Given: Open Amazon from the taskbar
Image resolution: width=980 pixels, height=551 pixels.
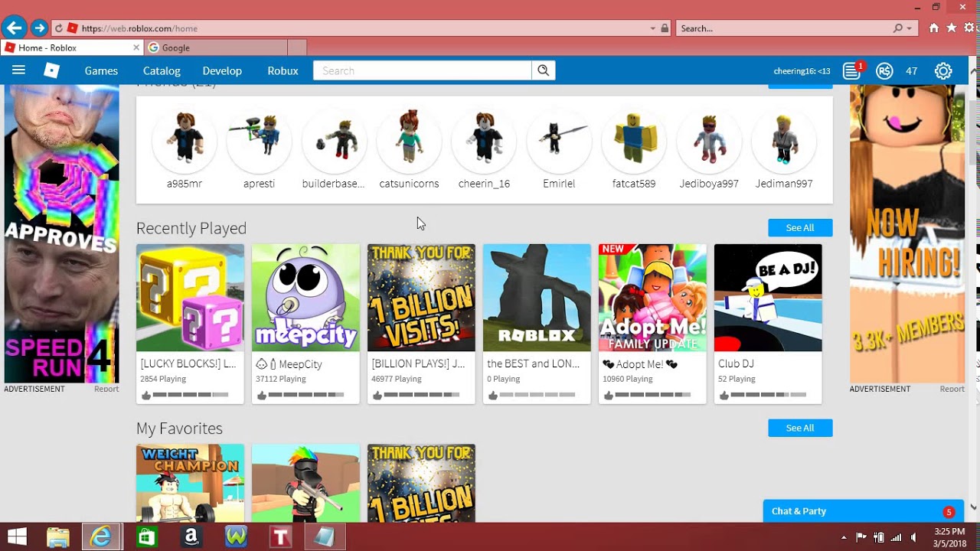Looking at the screenshot, I should pyautogui.click(x=191, y=537).
